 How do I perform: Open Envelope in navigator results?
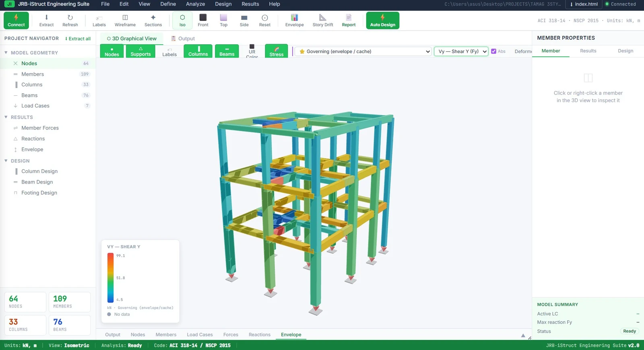click(48, 150)
